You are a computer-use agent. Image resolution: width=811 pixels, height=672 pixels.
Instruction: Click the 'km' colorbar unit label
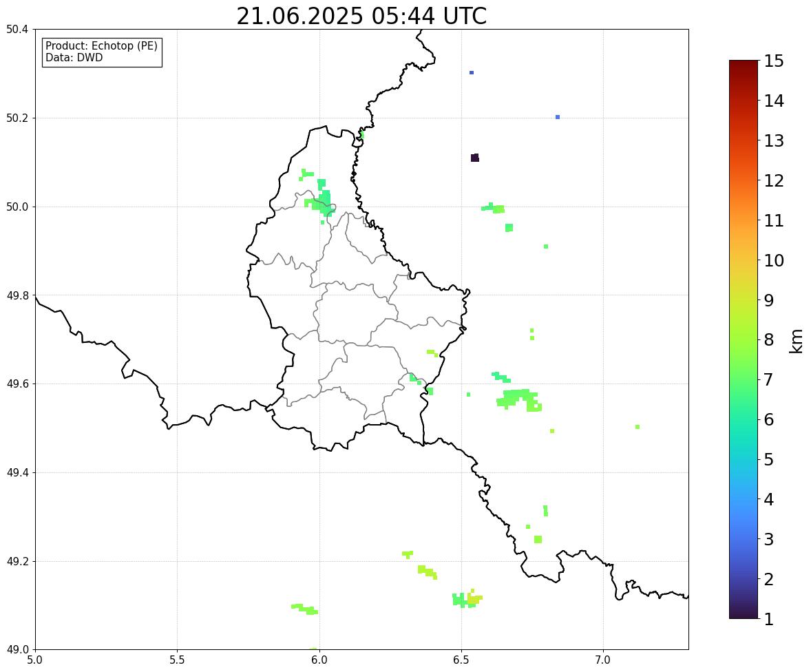797,340
